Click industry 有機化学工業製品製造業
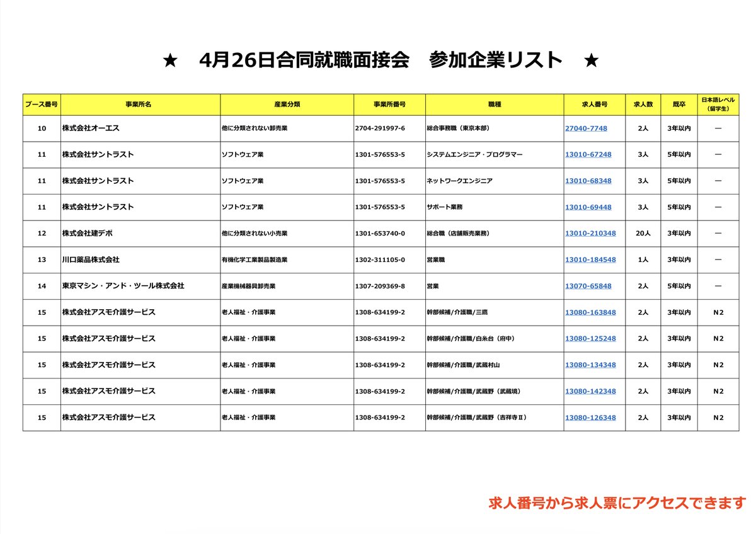 coord(255,260)
